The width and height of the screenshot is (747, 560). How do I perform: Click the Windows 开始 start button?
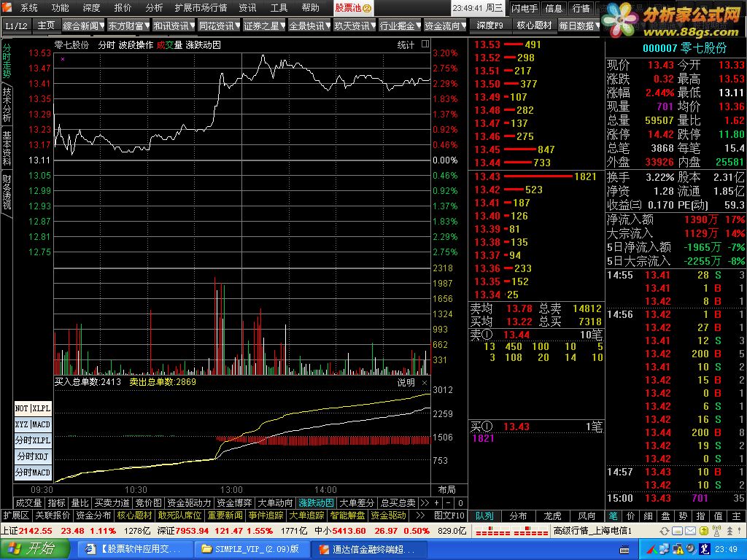(34, 549)
